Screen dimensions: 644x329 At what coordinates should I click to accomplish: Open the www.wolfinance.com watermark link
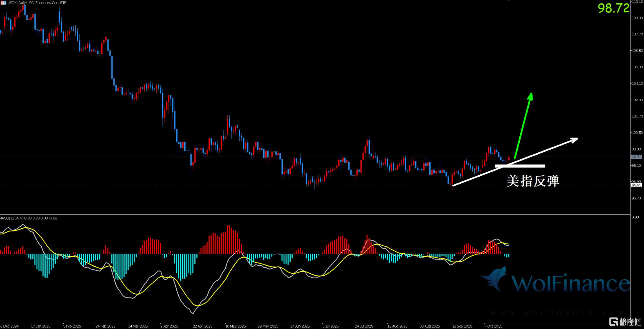(x=557, y=312)
